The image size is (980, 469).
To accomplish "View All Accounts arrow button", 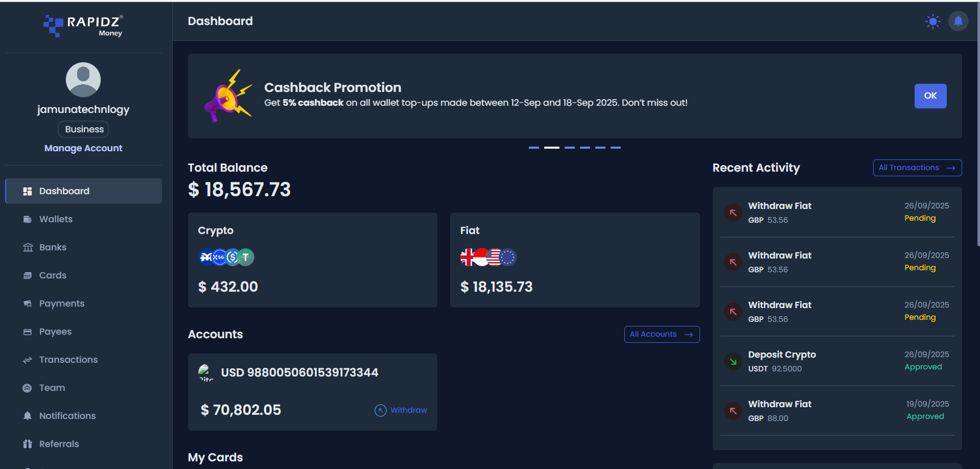I will (662, 334).
